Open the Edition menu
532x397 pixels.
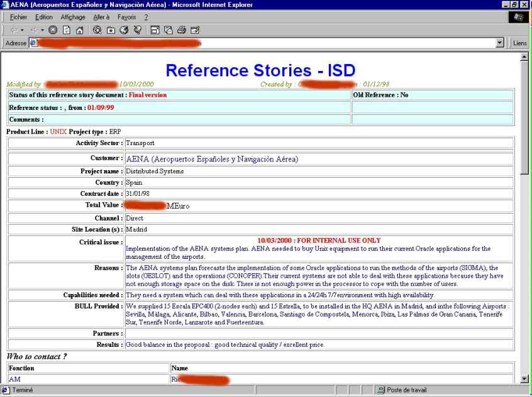44,18
